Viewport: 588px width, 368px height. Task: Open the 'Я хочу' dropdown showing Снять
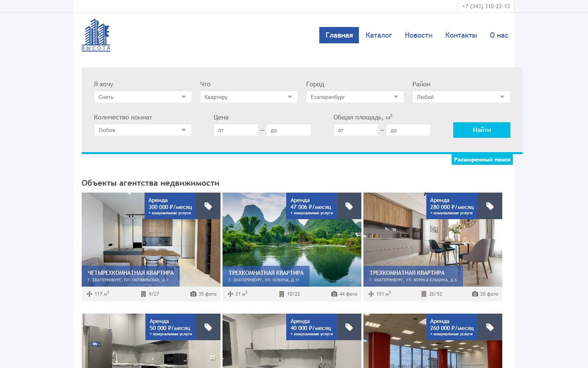143,97
